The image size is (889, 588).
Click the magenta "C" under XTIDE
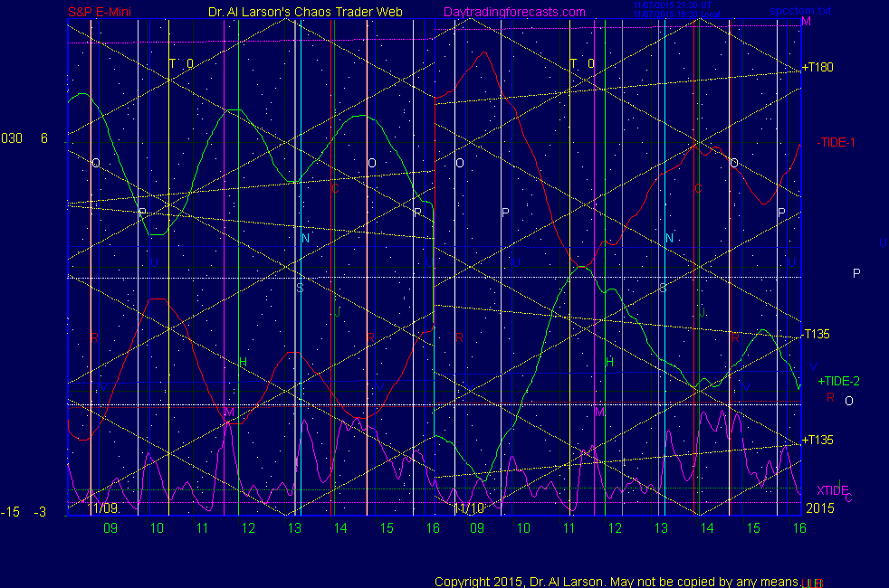pyautogui.click(x=849, y=498)
